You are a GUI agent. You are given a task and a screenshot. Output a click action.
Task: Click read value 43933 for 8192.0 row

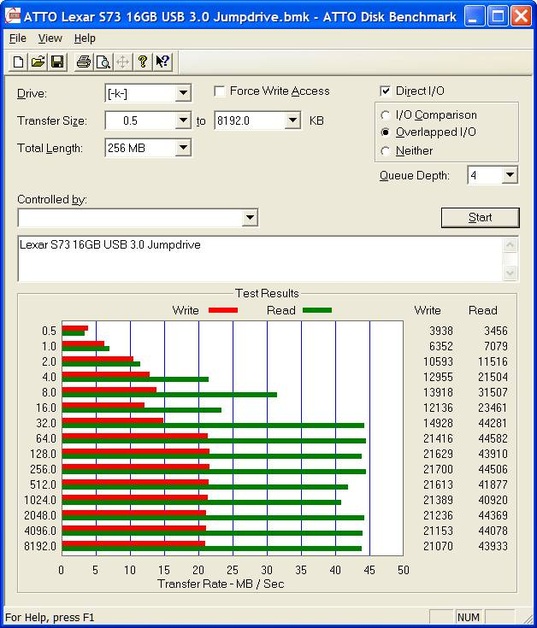pyautogui.click(x=493, y=546)
